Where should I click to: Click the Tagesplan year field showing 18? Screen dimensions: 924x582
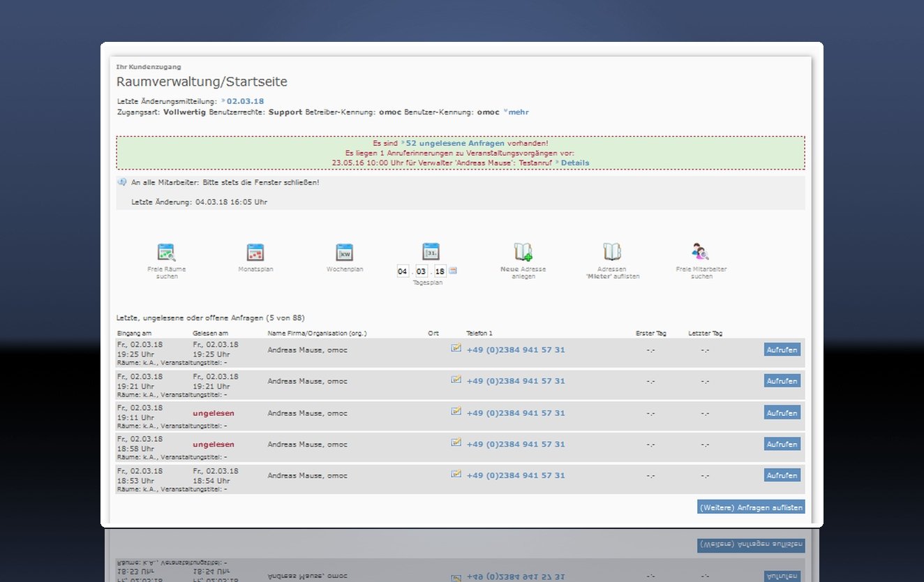pyautogui.click(x=440, y=271)
